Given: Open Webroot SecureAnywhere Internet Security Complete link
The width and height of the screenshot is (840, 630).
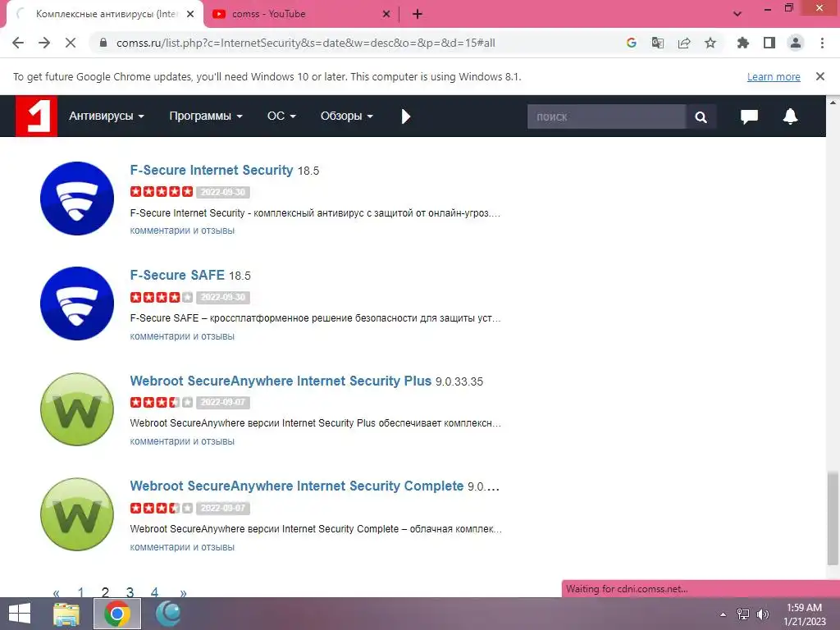Looking at the screenshot, I should point(297,486).
